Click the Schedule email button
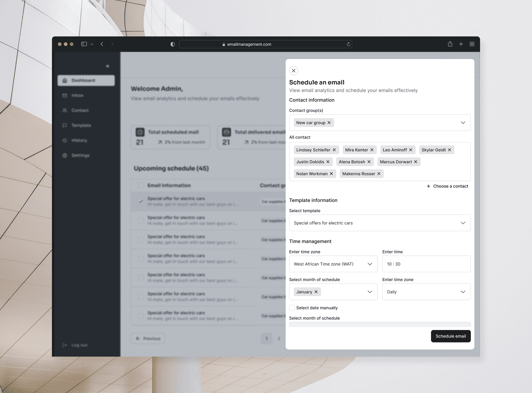The width and height of the screenshot is (532, 393). pos(451,336)
